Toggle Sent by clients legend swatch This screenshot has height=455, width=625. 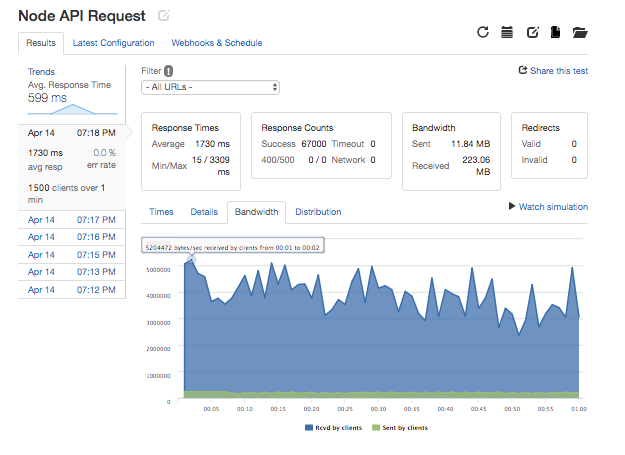pyautogui.click(x=376, y=428)
